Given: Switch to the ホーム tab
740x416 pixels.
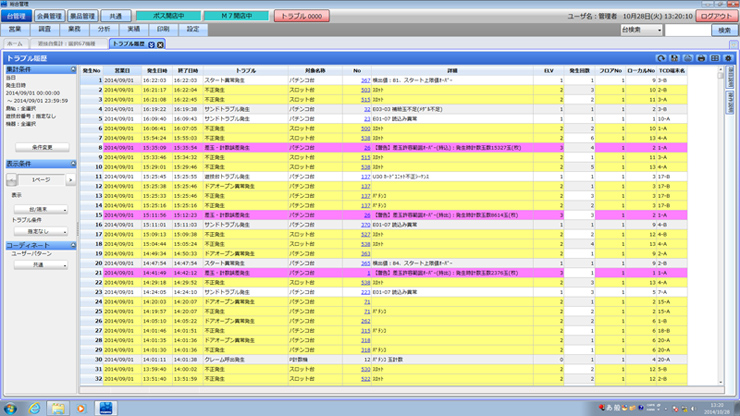Looking at the screenshot, I should tap(15, 44).
